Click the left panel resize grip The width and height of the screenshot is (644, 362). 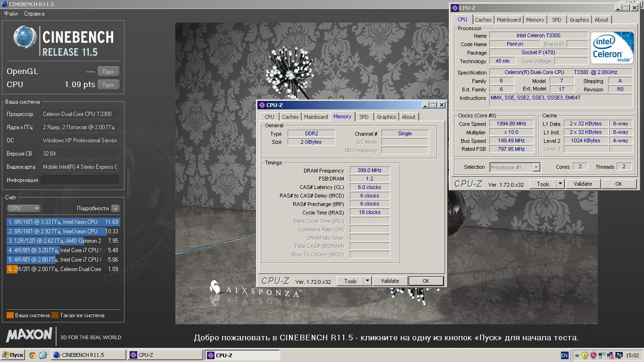coord(127,183)
